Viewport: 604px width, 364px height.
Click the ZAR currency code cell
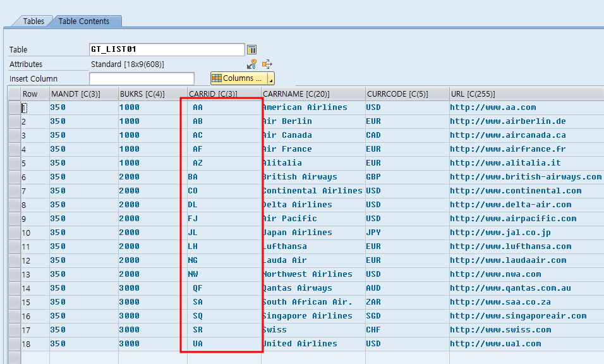click(x=407, y=302)
